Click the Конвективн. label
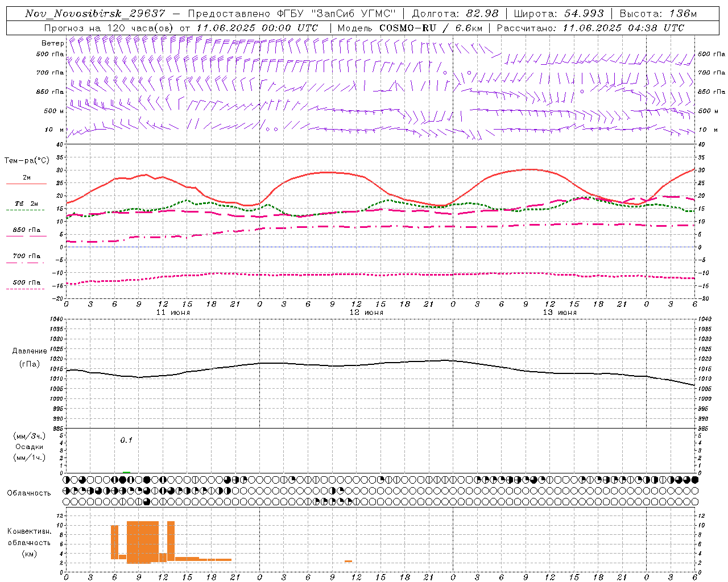Screen dimensions: 728x582 tap(30, 531)
